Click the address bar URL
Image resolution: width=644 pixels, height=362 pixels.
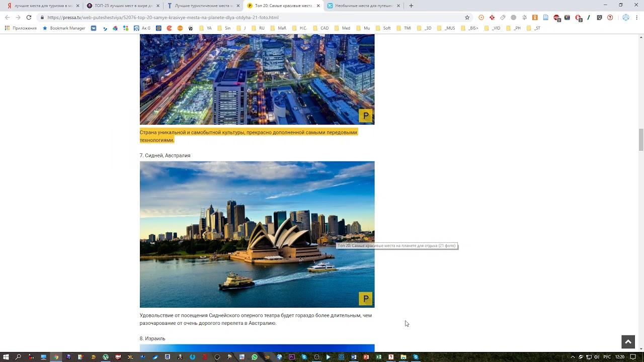163,17
